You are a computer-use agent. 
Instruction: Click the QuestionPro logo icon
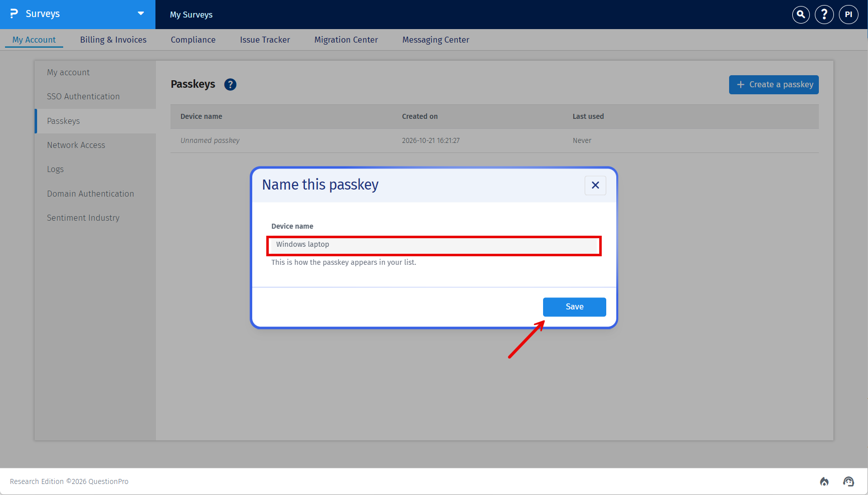click(14, 14)
